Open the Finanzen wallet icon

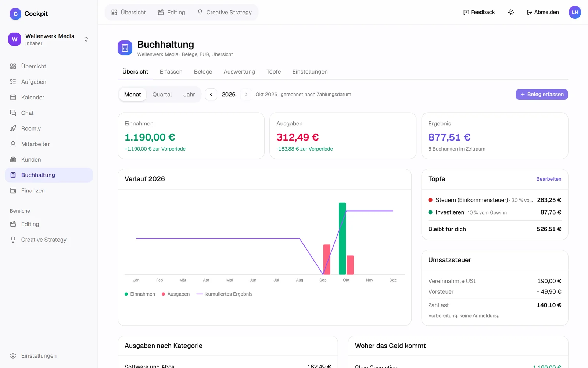pos(13,191)
